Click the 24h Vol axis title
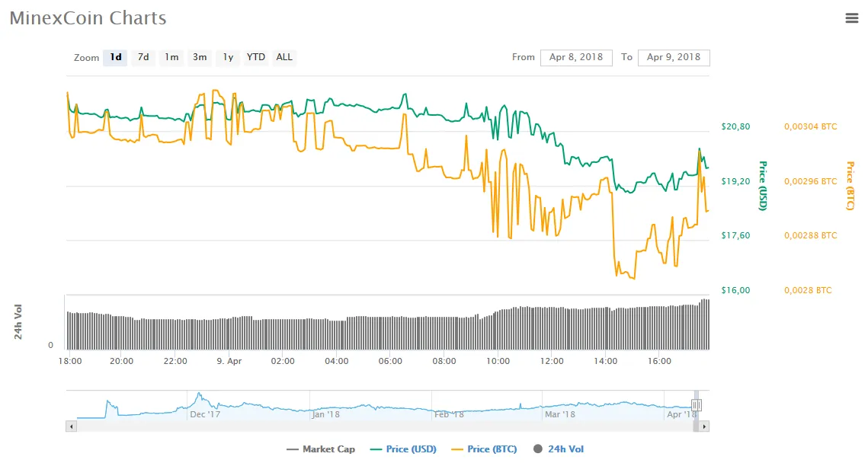This screenshot has height=463, width=868. 18,322
